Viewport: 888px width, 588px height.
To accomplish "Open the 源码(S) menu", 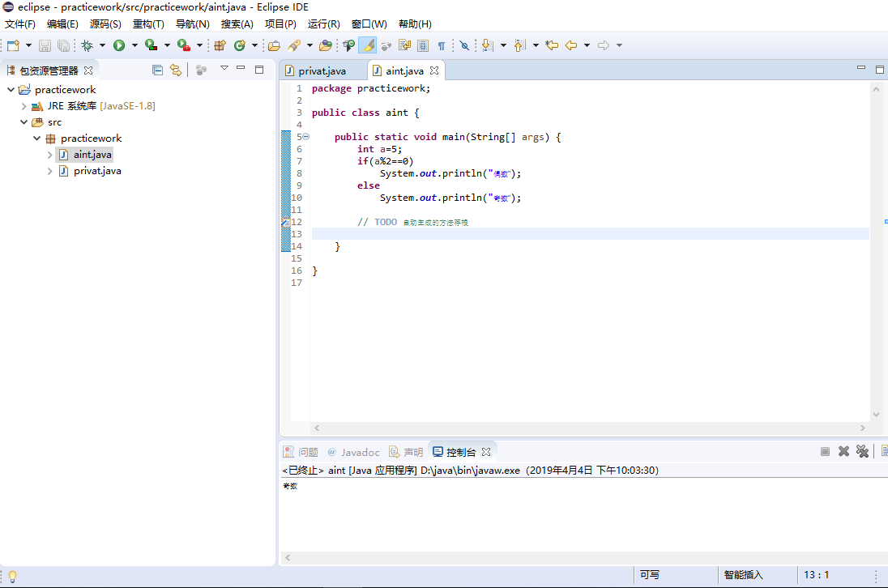I will click(x=105, y=24).
